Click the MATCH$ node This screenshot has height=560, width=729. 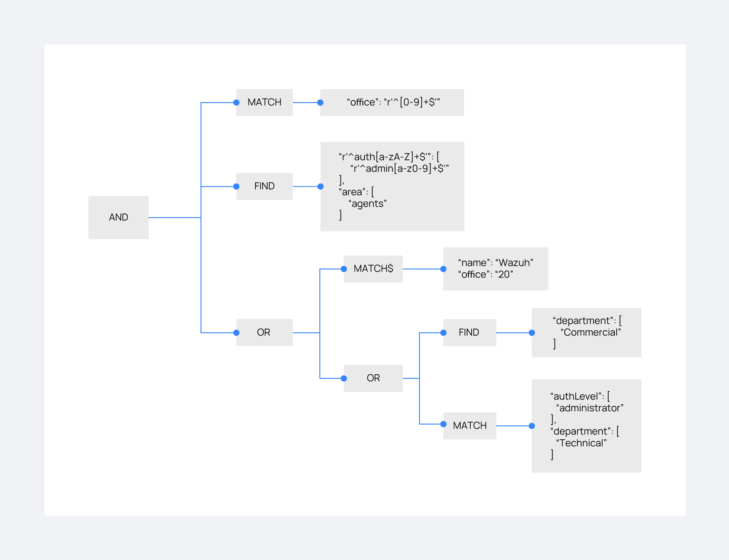tap(373, 269)
